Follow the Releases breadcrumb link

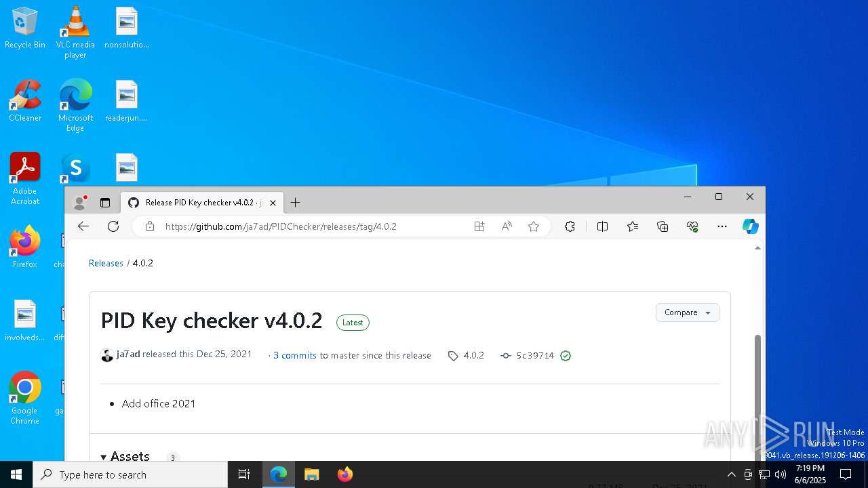(x=106, y=263)
